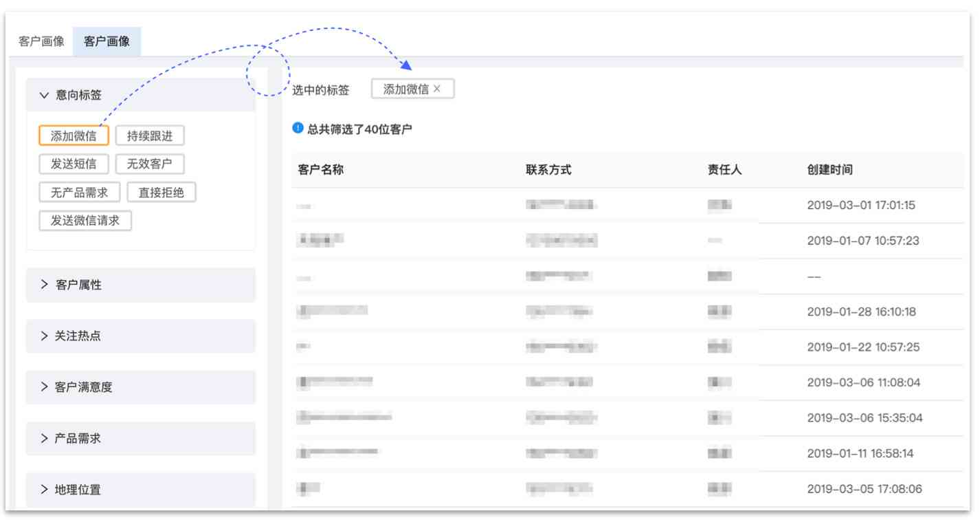
Task: Collapse the 意向标签 section
Action: coord(141,95)
